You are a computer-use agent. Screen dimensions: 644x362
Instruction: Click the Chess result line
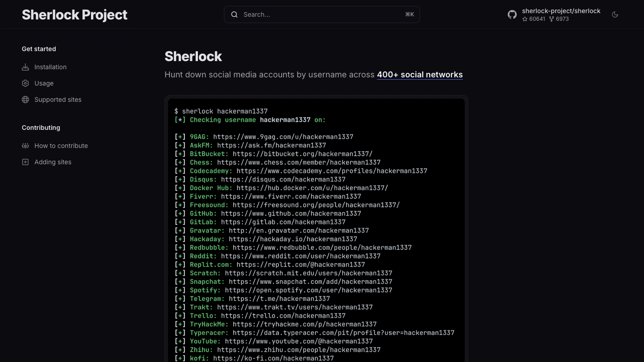coord(277,162)
